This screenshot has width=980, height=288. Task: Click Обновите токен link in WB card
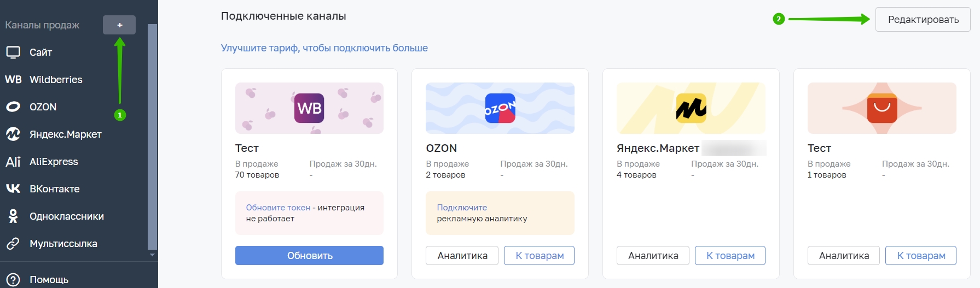pos(278,208)
